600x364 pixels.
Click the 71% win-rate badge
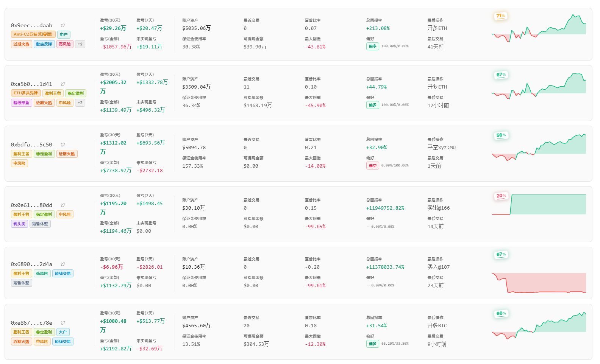(x=501, y=16)
